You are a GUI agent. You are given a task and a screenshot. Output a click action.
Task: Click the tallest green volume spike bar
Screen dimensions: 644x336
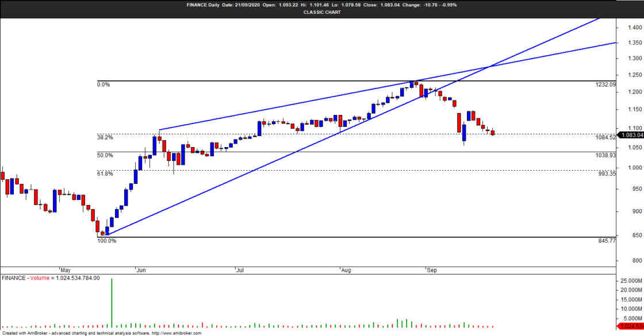pyautogui.click(x=112, y=303)
